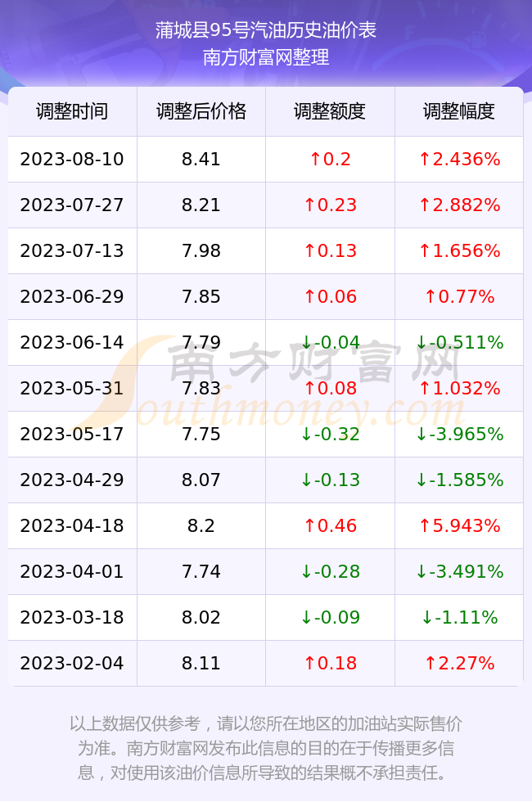The width and height of the screenshot is (532, 802).
Task: Click the 调整后价格 column header
Action: coord(201,111)
